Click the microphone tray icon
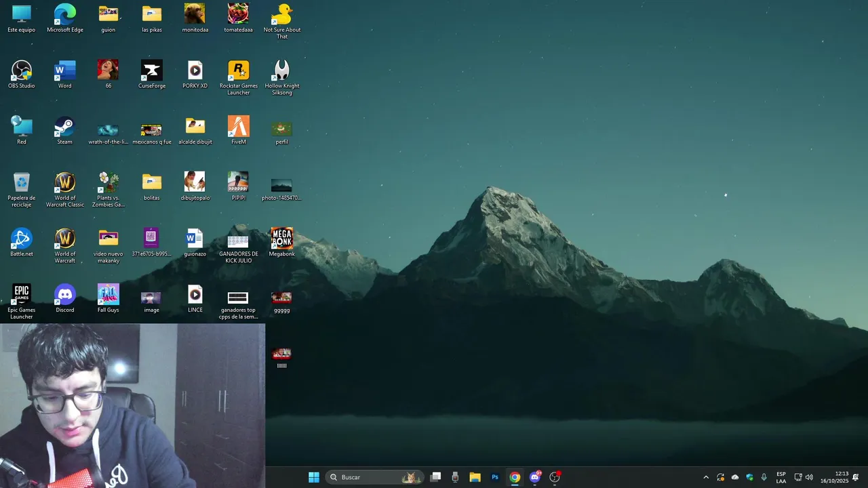This screenshot has height=488, width=868. tap(764, 477)
